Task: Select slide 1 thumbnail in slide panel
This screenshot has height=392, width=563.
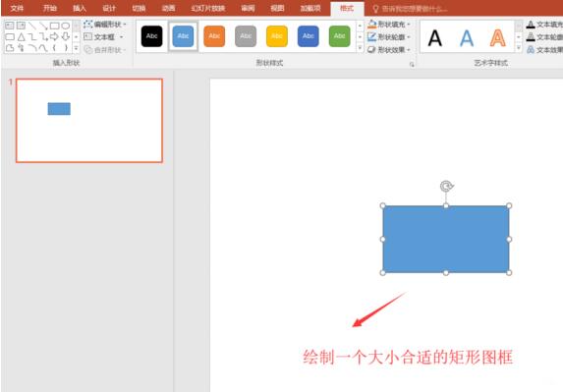Action: tap(89, 121)
